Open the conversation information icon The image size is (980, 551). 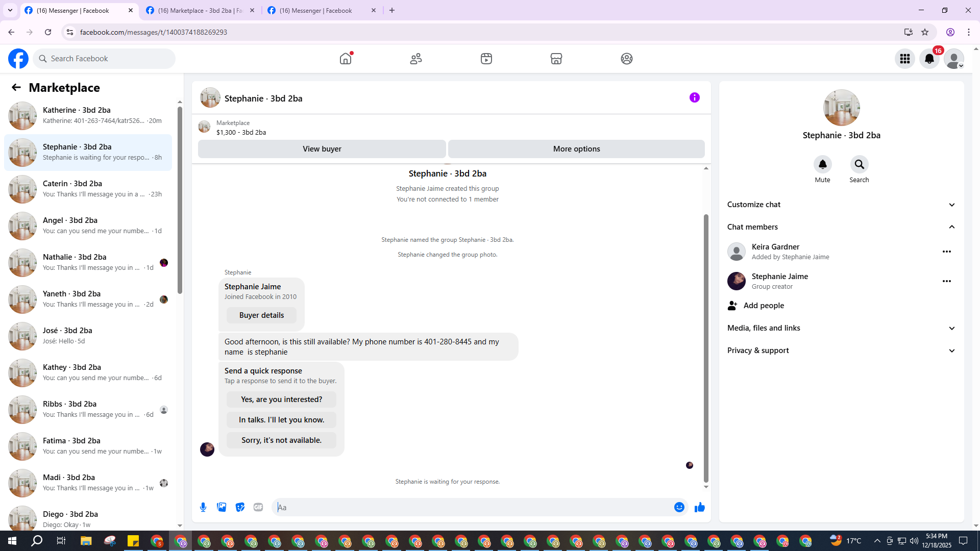pos(695,97)
